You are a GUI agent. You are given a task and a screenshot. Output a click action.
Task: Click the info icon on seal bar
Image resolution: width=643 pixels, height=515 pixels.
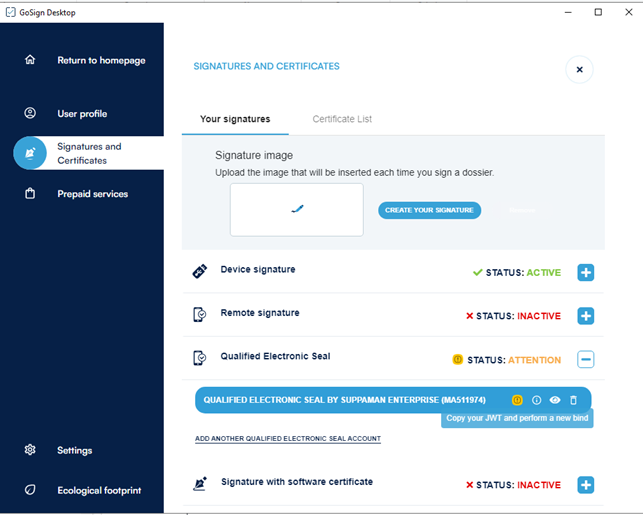click(x=536, y=400)
